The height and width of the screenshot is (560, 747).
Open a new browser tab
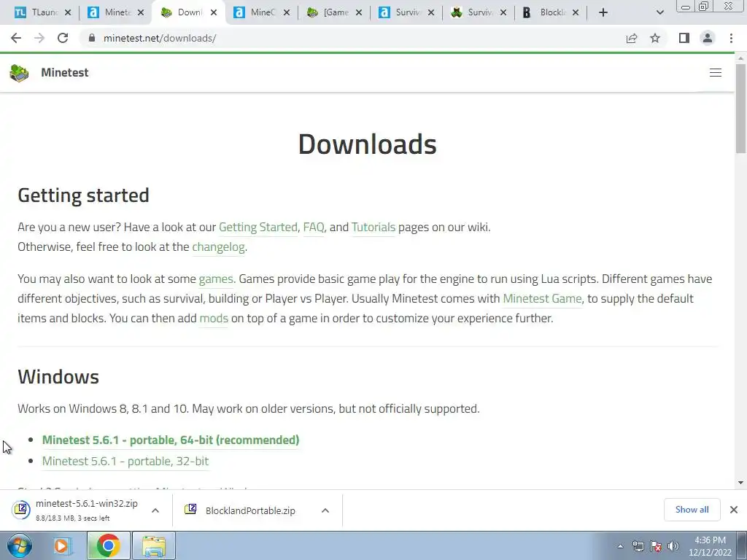tap(603, 13)
